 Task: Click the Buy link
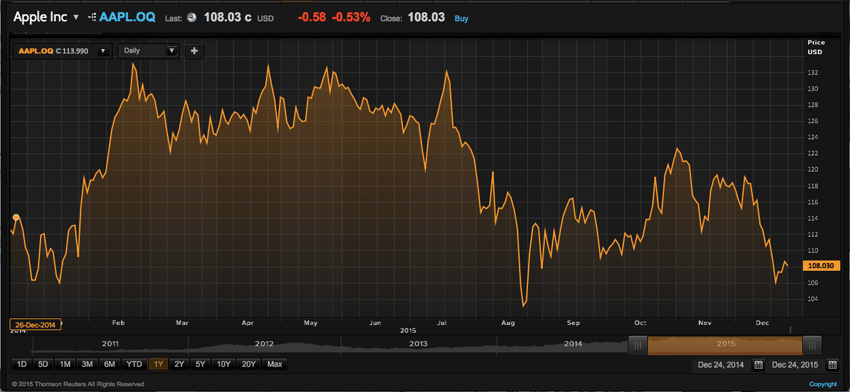pyautogui.click(x=461, y=18)
